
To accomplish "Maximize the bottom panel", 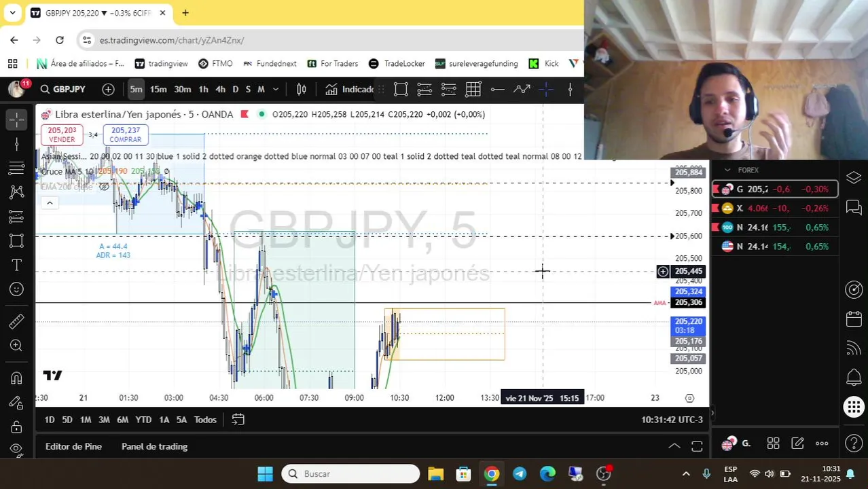I will [x=697, y=446].
